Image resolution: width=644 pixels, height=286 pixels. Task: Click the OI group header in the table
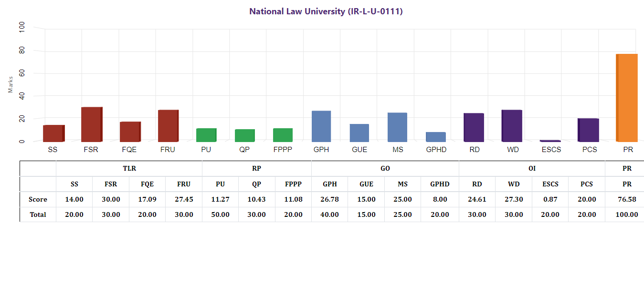[x=532, y=169]
